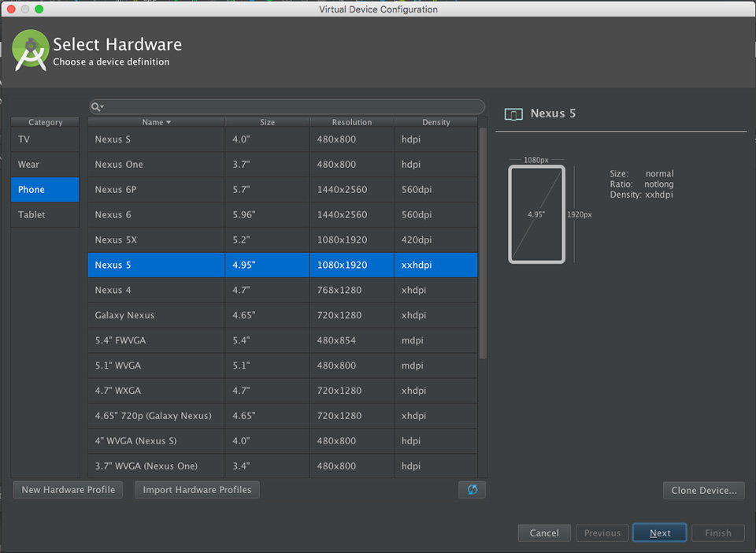Sort devices by Name column header
Viewport: 756px width, 553px height.
(x=156, y=122)
